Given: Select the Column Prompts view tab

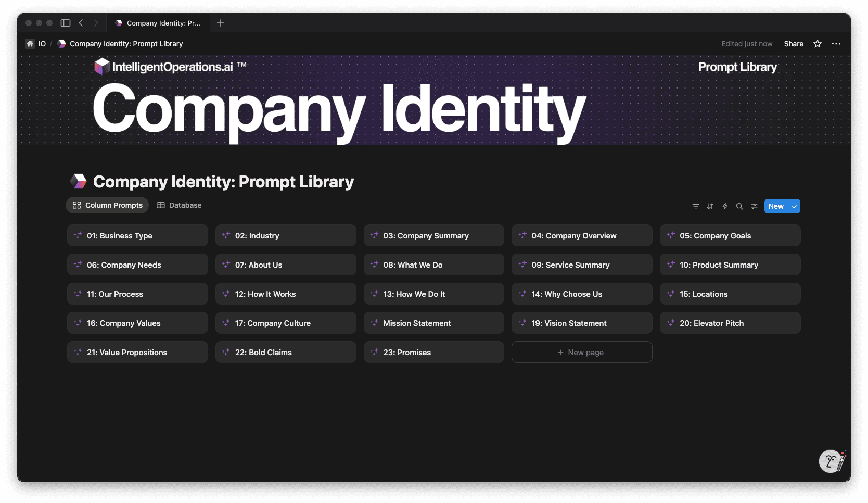Looking at the screenshot, I should (x=107, y=205).
